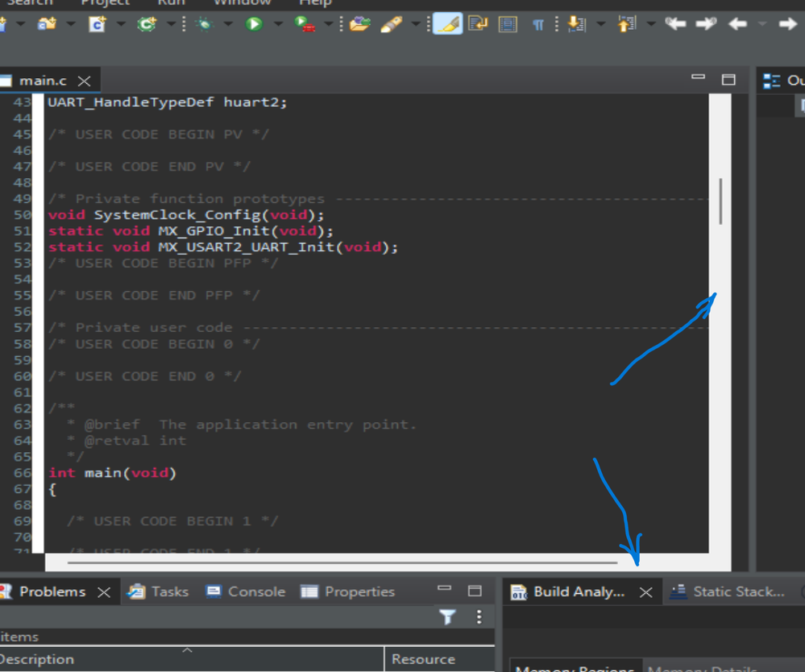The height and width of the screenshot is (672, 805).
Task: Click the green Run button
Action: tap(254, 24)
